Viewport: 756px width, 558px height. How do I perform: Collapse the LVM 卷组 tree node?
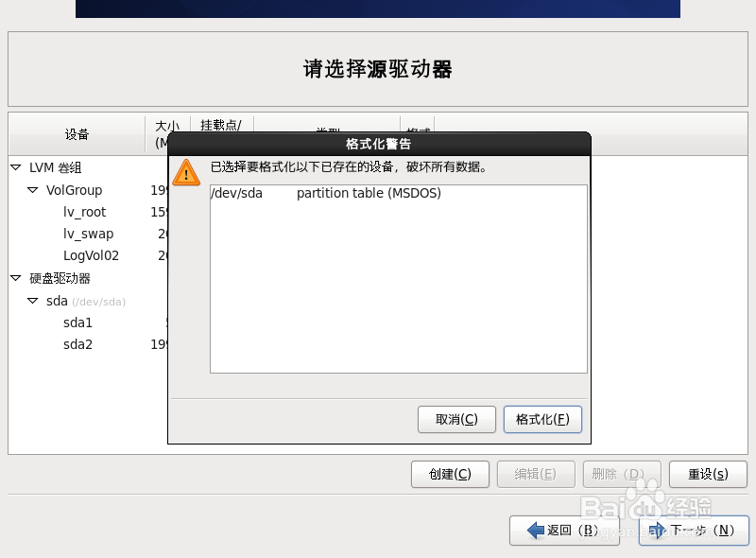point(16,167)
